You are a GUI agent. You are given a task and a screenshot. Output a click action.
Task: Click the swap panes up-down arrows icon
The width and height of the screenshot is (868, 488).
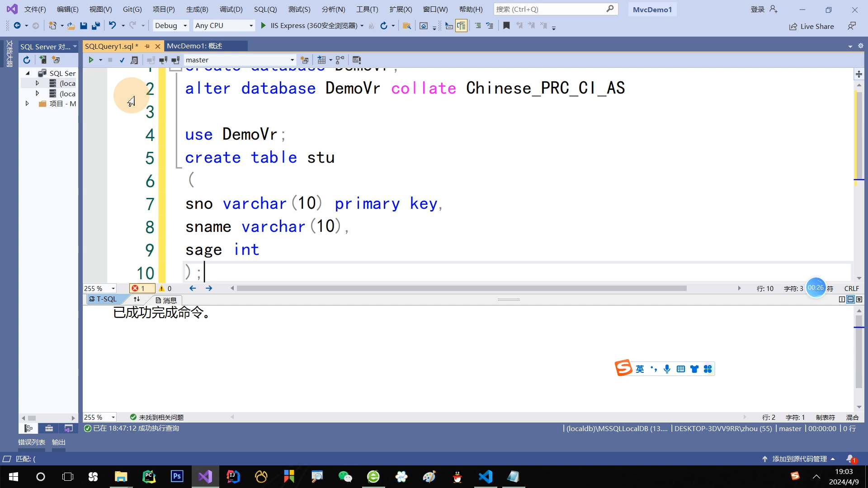[137, 299]
